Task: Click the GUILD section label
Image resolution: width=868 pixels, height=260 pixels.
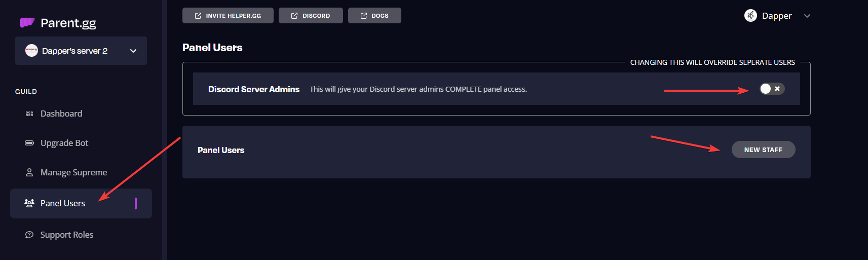Action: tap(26, 92)
